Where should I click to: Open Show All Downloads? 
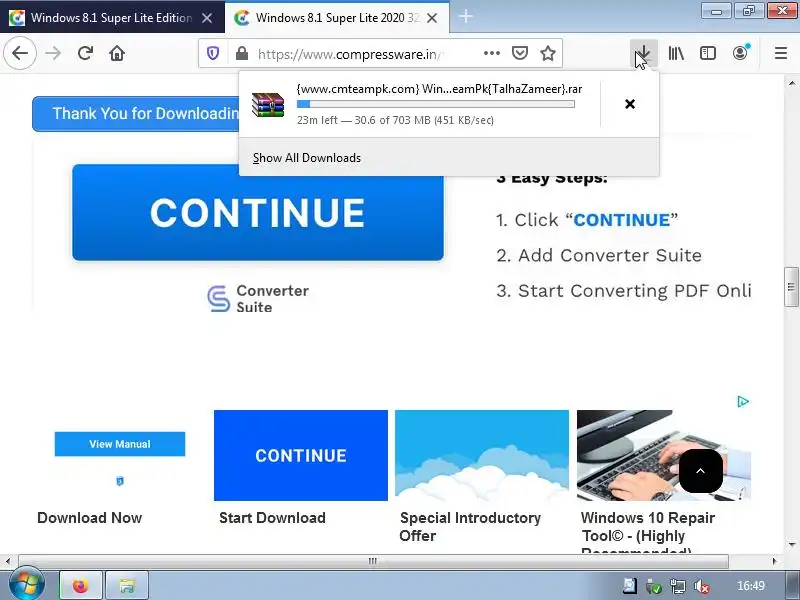[x=307, y=158]
